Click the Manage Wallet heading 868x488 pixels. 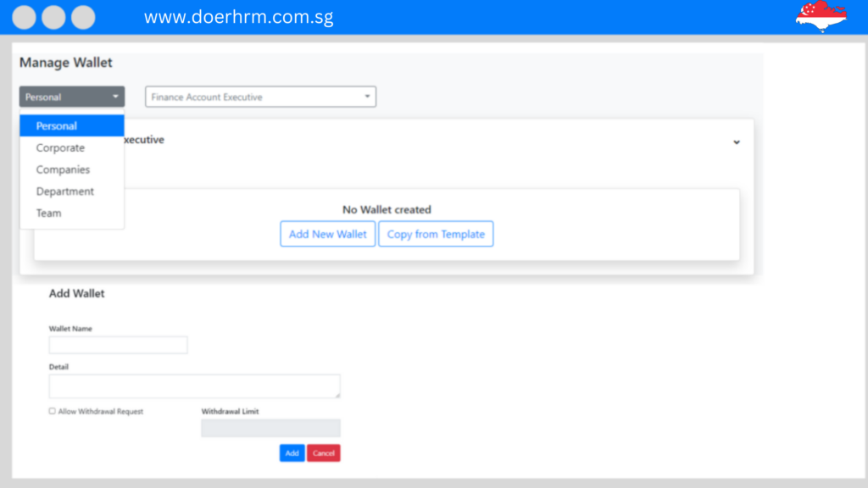coord(66,63)
